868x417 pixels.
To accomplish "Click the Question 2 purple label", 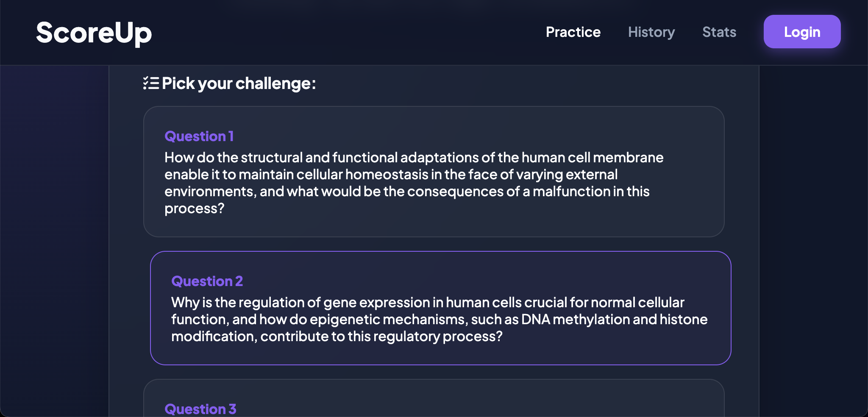I will 207,281.
